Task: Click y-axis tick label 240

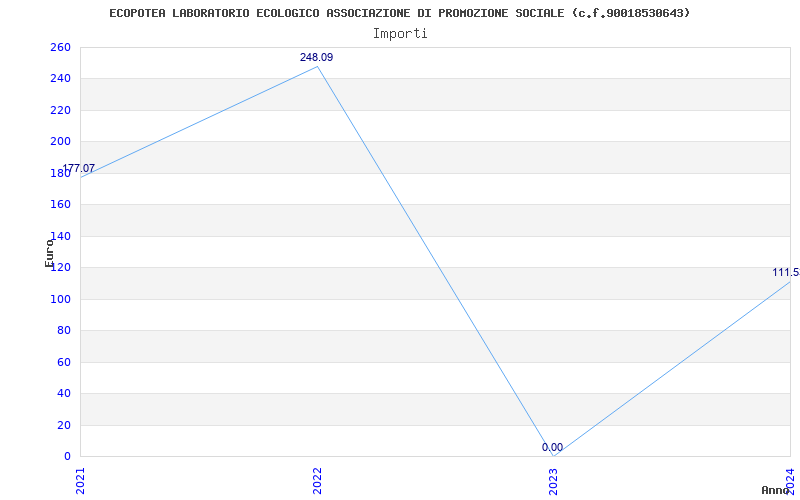Action: [x=60, y=79]
